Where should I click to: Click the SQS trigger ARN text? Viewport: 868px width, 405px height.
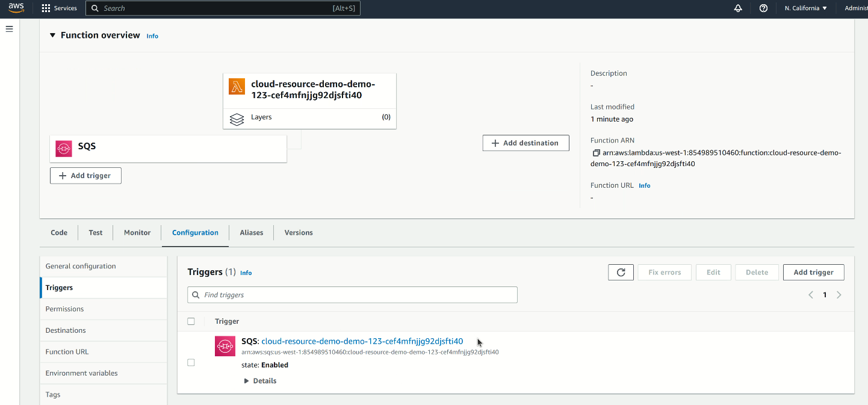click(370, 352)
